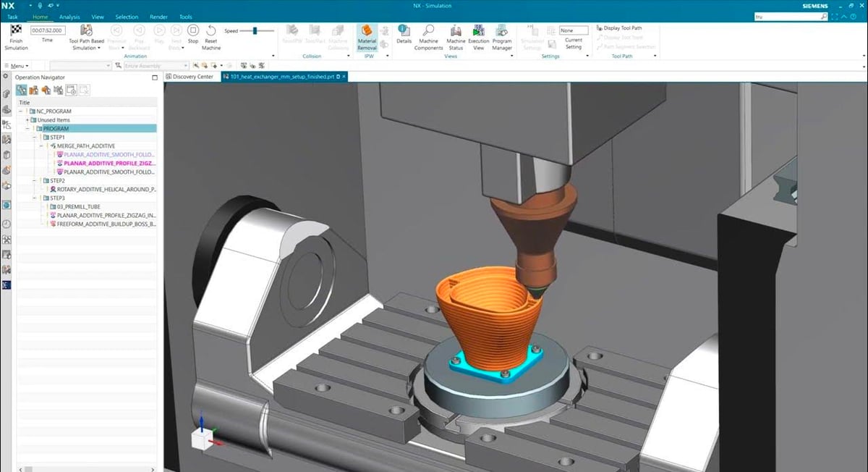Viewport: 868px width, 472px height.
Task: Select the Home ribbon tab
Action: 41,17
